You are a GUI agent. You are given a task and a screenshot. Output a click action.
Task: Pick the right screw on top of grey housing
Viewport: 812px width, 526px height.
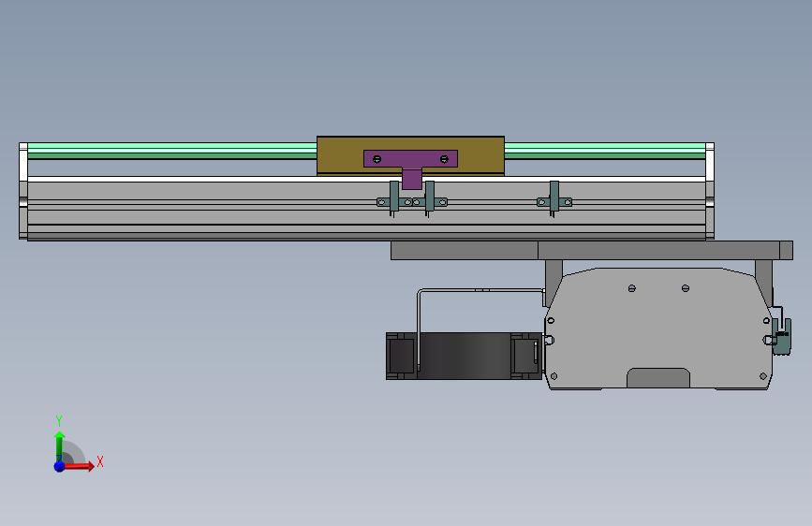point(686,288)
